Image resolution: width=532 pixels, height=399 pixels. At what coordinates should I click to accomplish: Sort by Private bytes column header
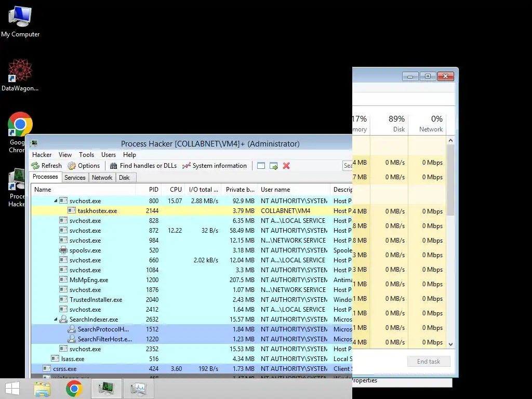click(240, 190)
